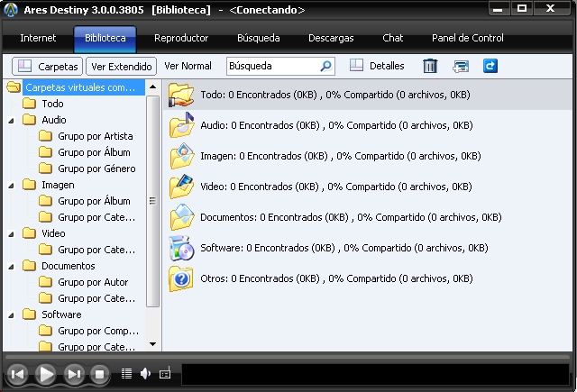Click the volume speaker icon
The image size is (577, 392).
click(x=145, y=374)
